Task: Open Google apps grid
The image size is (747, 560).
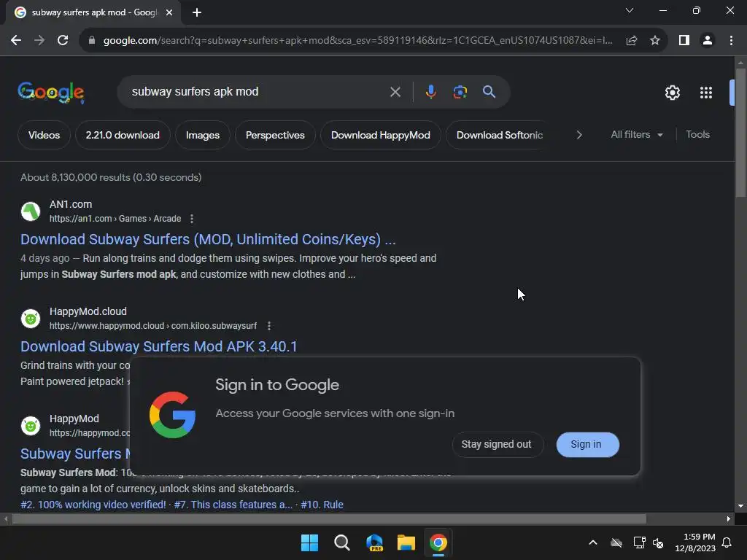Action: pyautogui.click(x=706, y=93)
